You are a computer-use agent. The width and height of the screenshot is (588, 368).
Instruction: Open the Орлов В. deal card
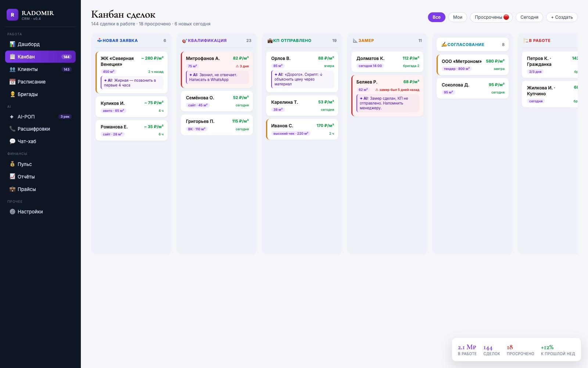(x=302, y=72)
